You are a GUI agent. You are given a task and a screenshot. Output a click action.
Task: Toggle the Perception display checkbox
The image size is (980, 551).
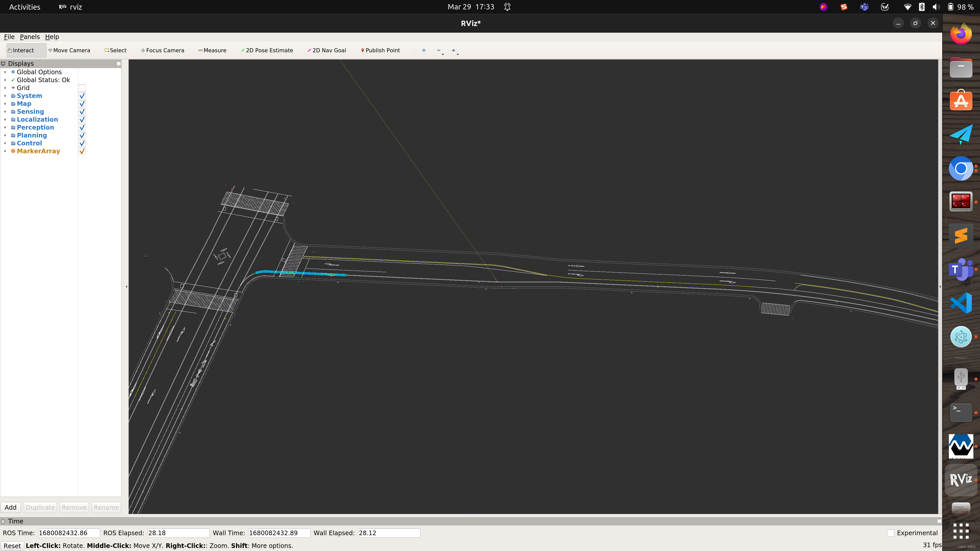(x=82, y=127)
